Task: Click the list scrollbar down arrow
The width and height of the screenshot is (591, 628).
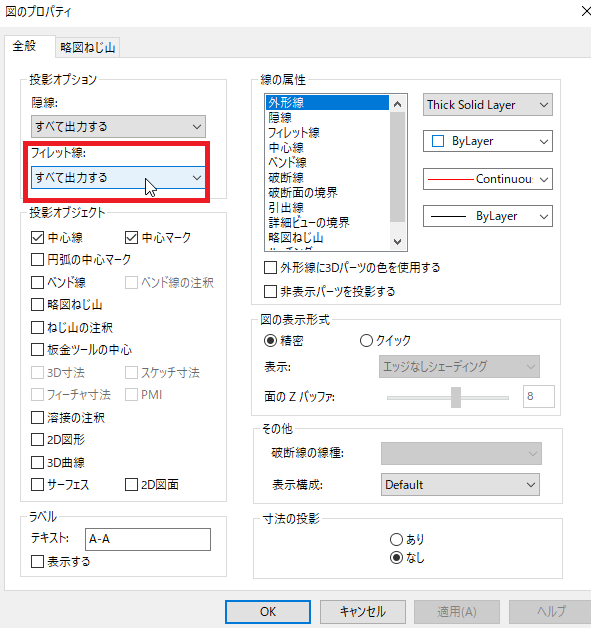Action: (x=397, y=242)
